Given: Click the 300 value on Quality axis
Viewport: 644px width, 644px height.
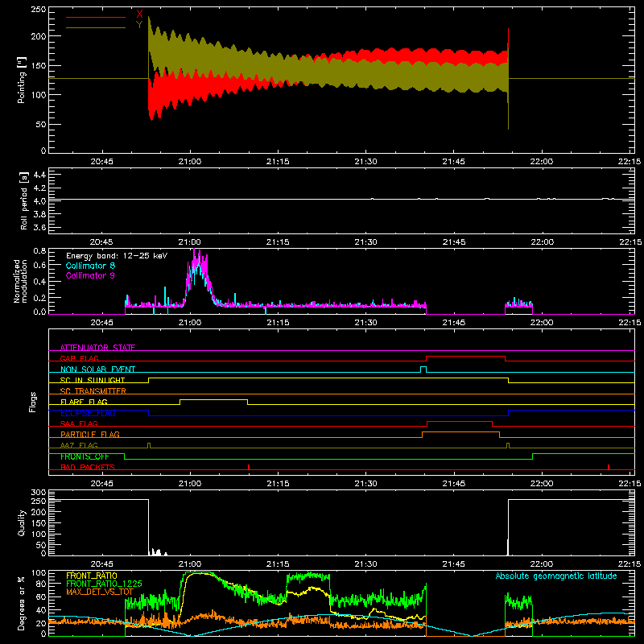Looking at the screenshot, I should pos(39,493).
